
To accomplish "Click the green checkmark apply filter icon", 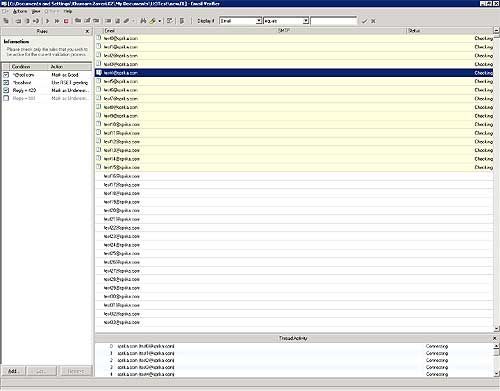I will point(365,21).
